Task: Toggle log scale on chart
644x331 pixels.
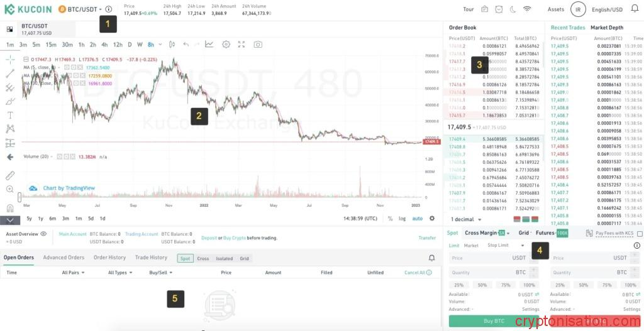Action: click(402, 219)
